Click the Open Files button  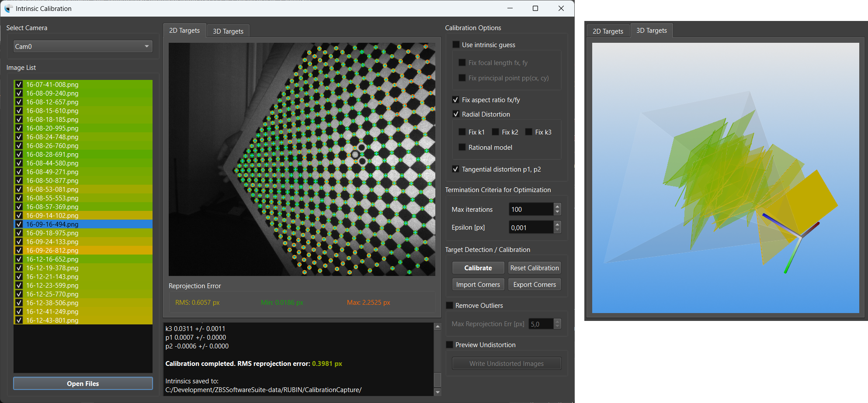click(x=83, y=383)
